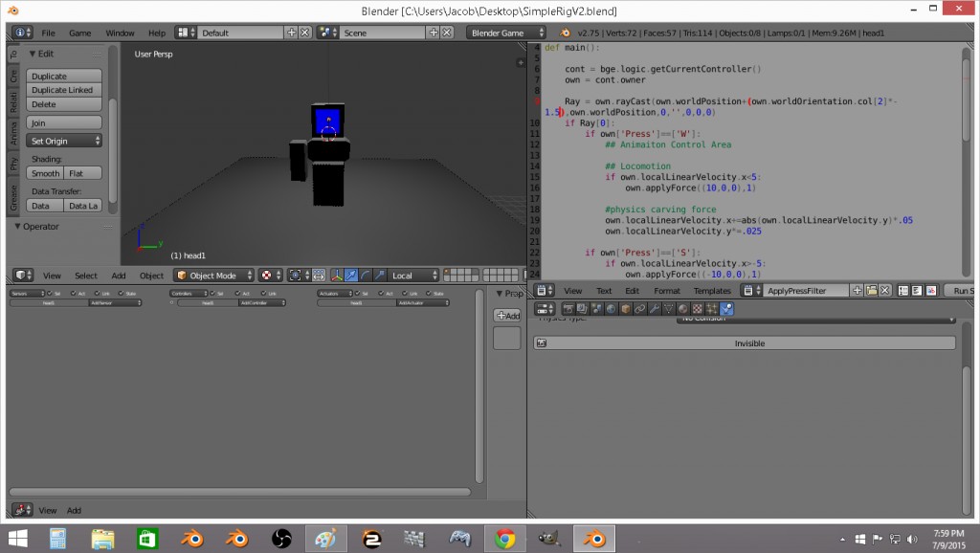Image resolution: width=980 pixels, height=553 pixels.
Task: Open the Physics tab in Properties editor
Action: coord(726,308)
